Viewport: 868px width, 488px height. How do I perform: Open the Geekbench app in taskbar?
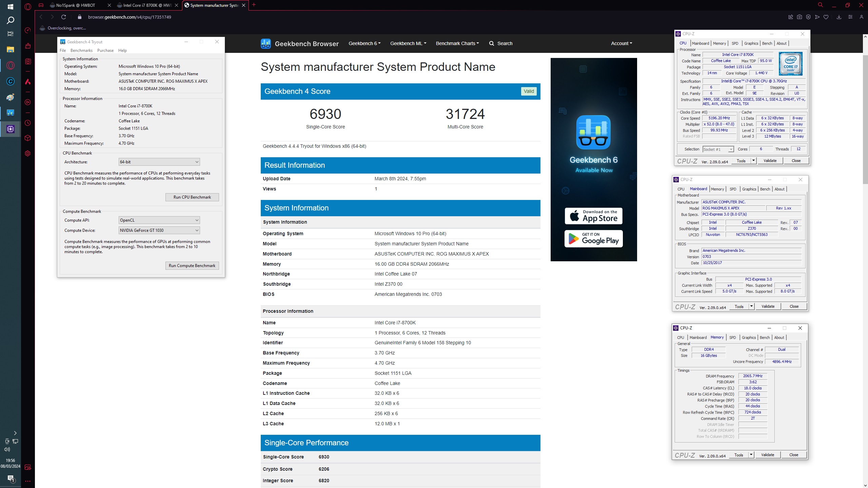click(x=11, y=113)
